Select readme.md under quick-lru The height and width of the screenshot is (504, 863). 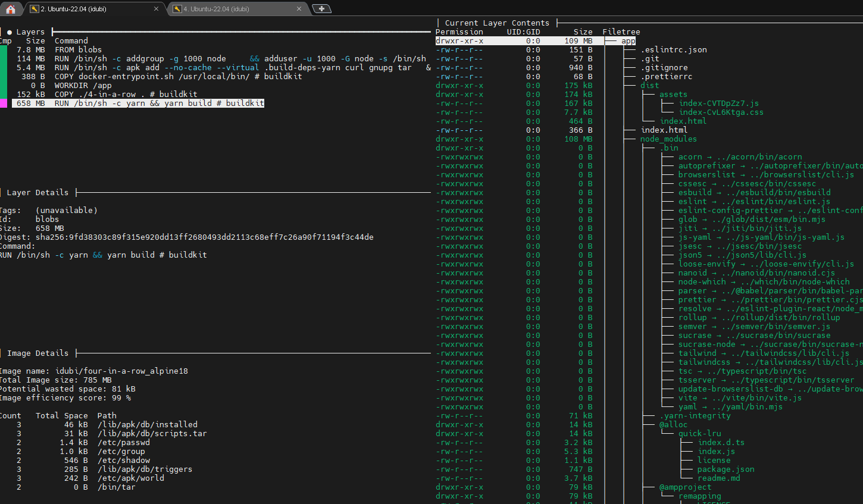tap(719, 478)
